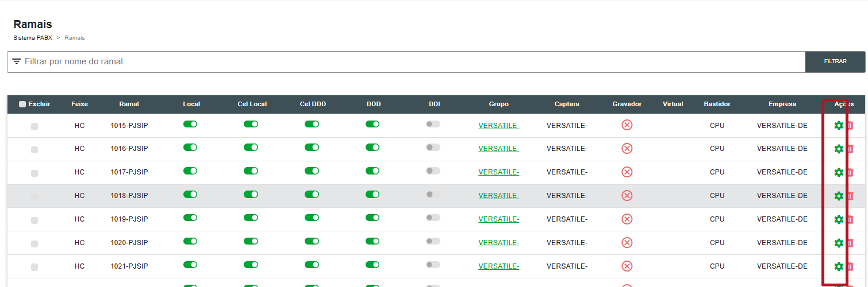Delete ramal 1017-PJSIP with trash icon
The width and height of the screenshot is (868, 287).
point(851,172)
